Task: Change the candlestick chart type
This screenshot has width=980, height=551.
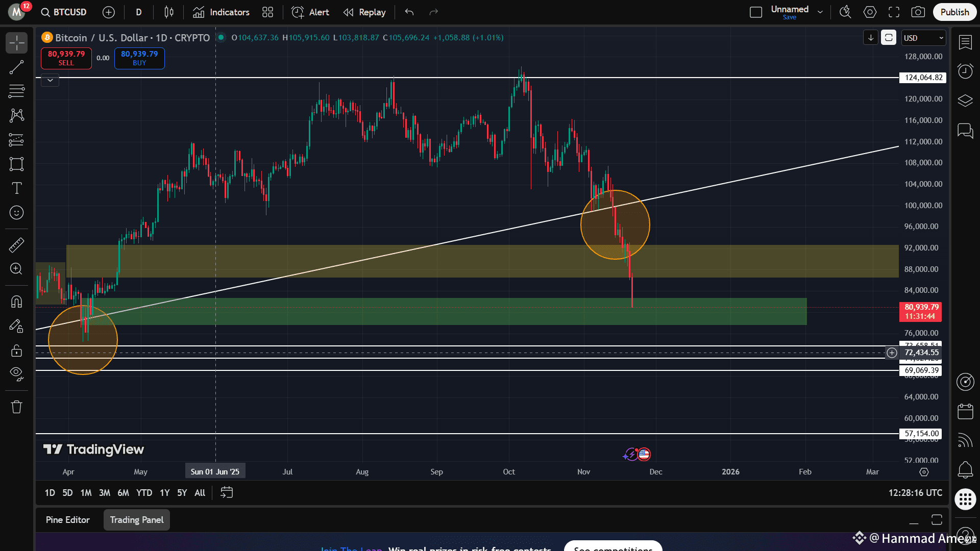Action: (x=169, y=12)
